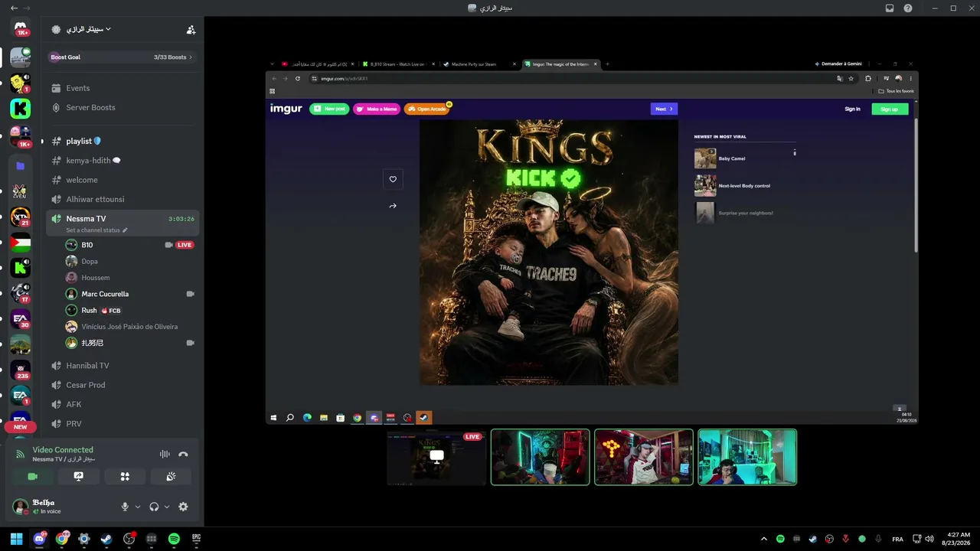Select user Houssem in voice list
This screenshot has width=980, height=551.
pyautogui.click(x=129, y=278)
